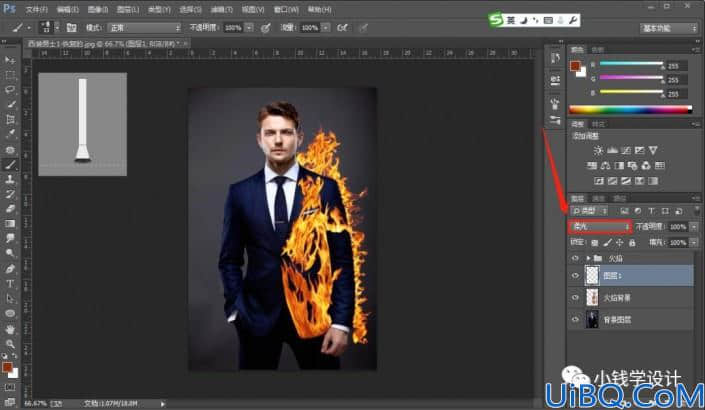The image size is (705, 410).
Task: Select the Blur tool
Action: [10, 238]
